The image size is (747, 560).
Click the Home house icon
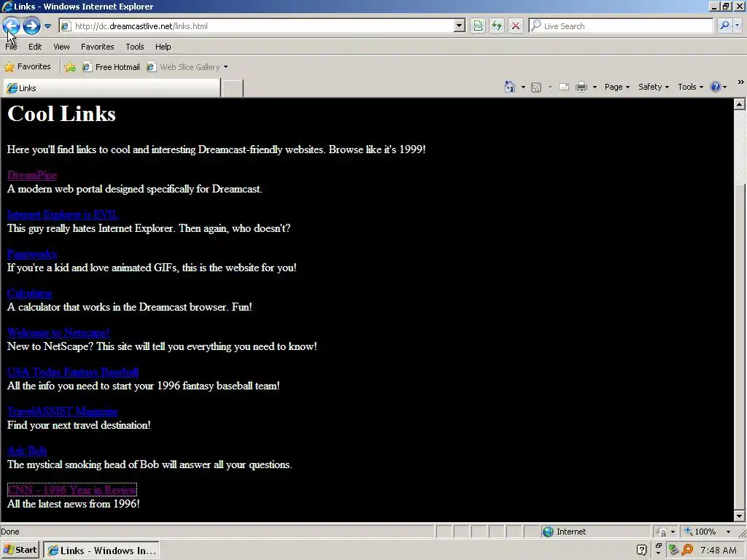[510, 87]
